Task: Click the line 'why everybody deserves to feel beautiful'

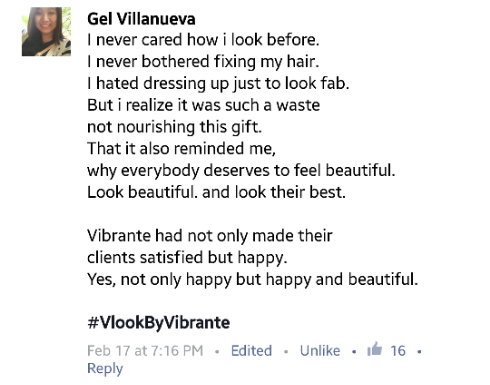Action: click(x=241, y=170)
